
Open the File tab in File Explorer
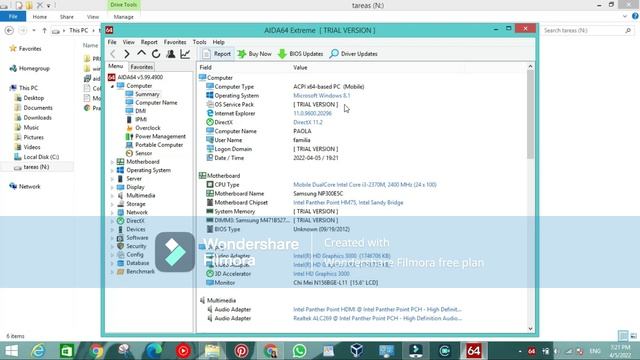(x=13, y=16)
